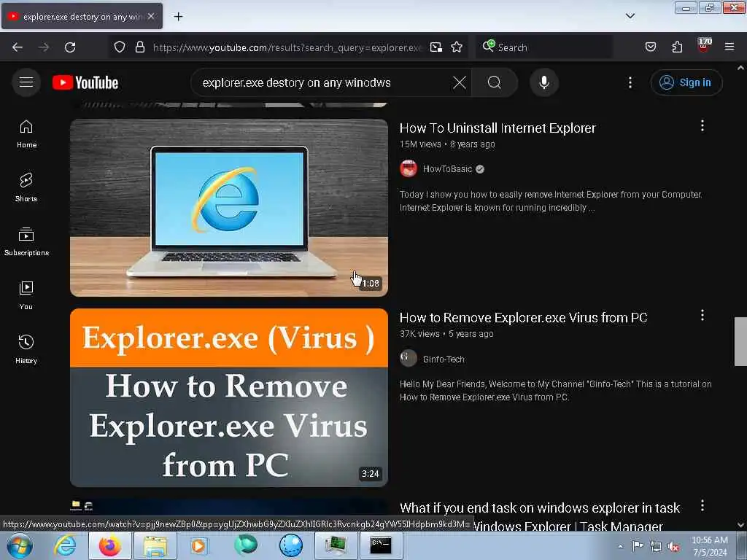The width and height of the screenshot is (747, 560).
Task: Open Internet Explorer laptop video thumbnail
Action: 229,208
